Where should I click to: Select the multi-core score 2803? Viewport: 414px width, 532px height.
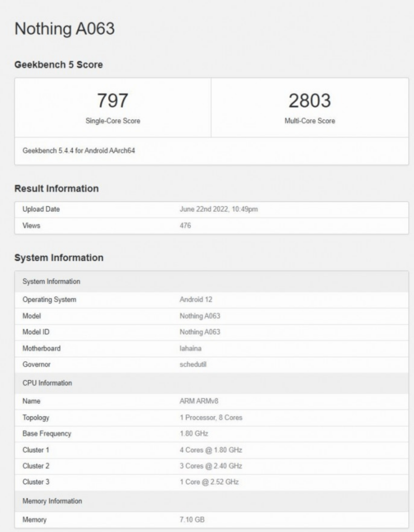click(x=310, y=100)
